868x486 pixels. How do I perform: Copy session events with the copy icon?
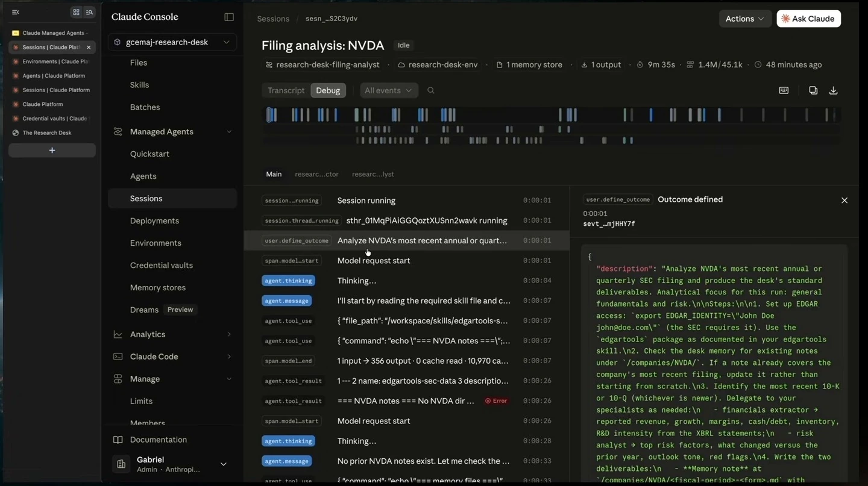click(x=813, y=90)
